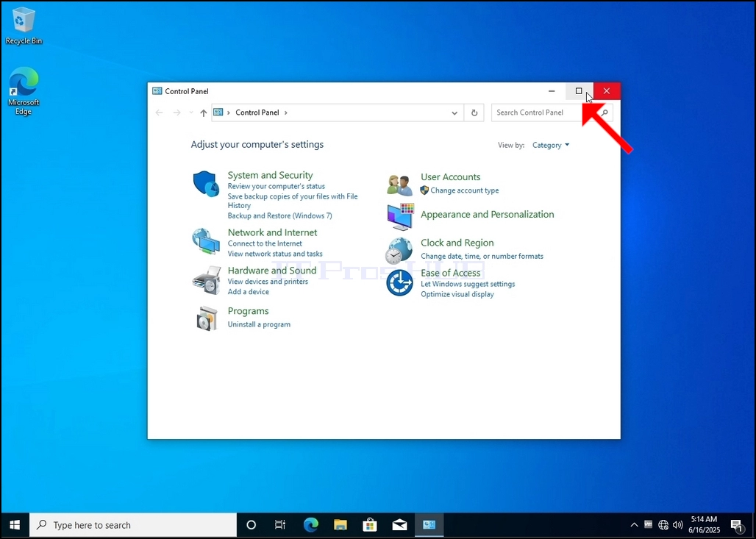Viewport: 756px width, 539px height.
Task: Open the View by Category dropdown
Action: (x=551, y=145)
